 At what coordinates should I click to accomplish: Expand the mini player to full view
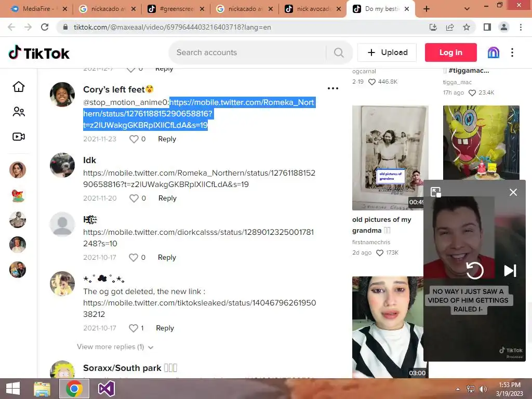(436, 192)
